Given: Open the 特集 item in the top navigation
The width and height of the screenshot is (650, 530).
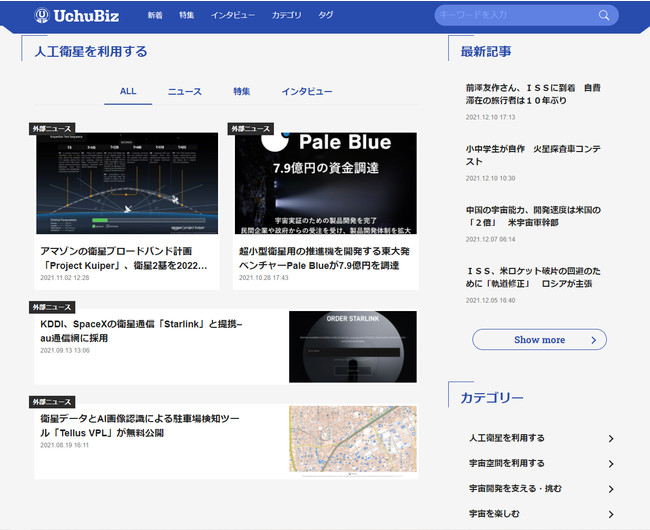Looking at the screenshot, I should (x=187, y=15).
